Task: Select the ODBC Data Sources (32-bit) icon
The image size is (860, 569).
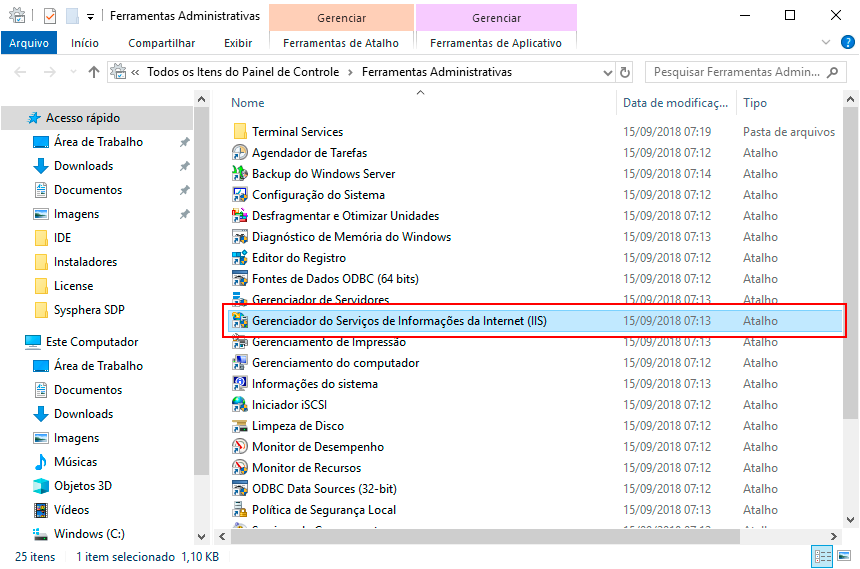Action: point(240,489)
